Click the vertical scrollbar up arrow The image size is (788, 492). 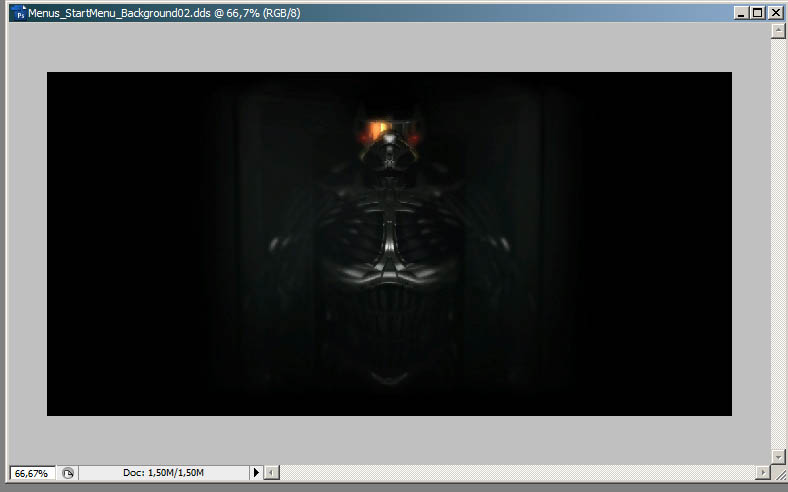coord(778,31)
